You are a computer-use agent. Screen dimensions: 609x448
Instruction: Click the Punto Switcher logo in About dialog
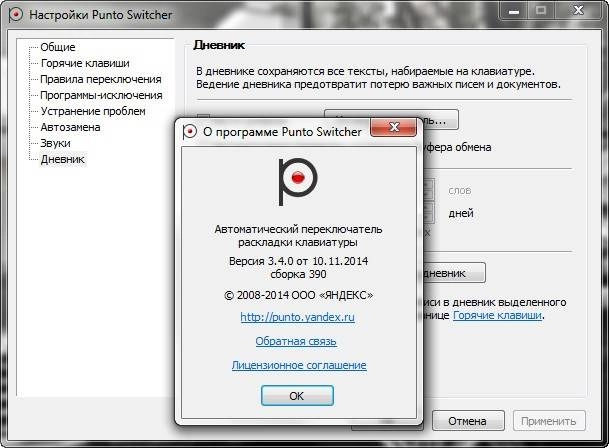pos(298,182)
